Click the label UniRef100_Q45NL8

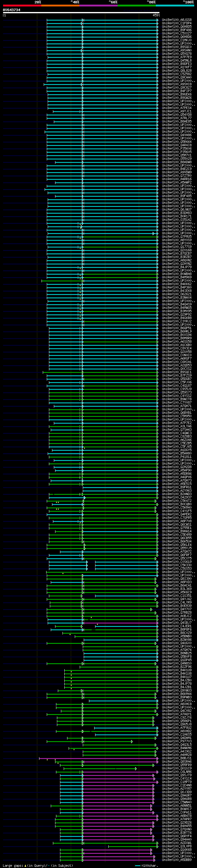tap(177, 60)
